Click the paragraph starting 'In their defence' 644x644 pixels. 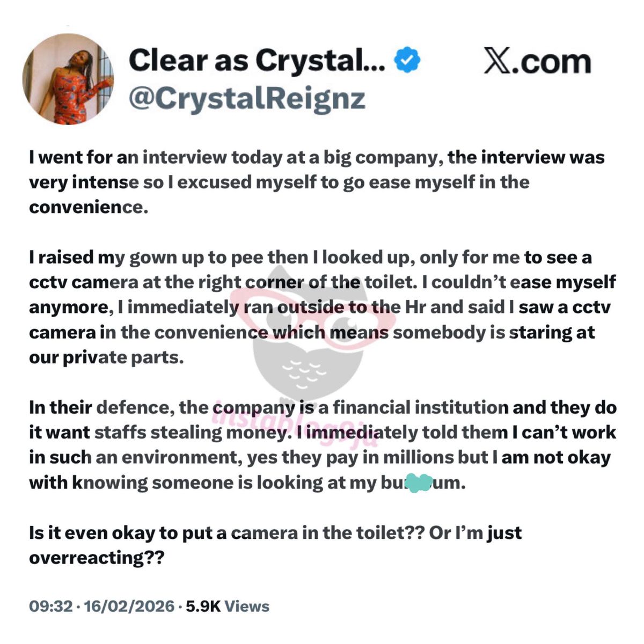(322, 444)
